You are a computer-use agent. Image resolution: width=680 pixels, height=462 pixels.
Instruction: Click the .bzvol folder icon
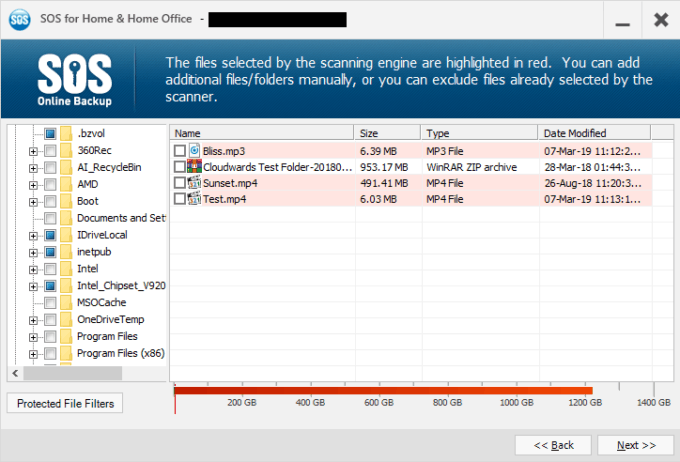(x=66, y=133)
